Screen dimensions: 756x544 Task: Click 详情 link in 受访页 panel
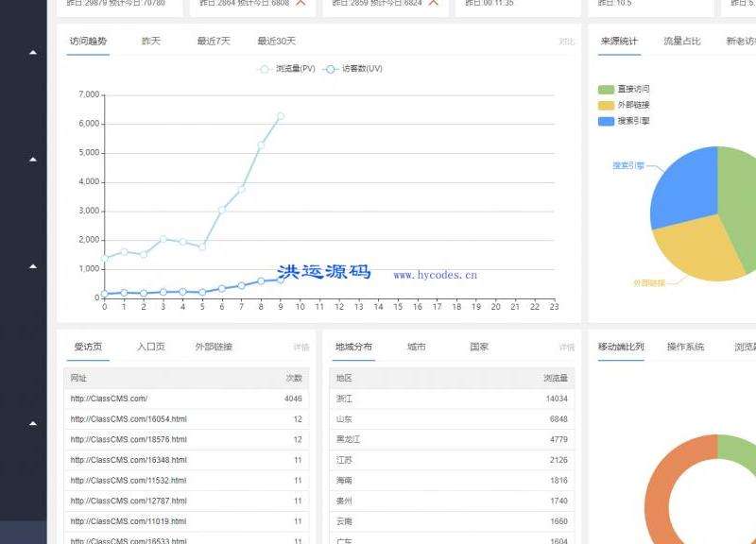pyautogui.click(x=301, y=348)
